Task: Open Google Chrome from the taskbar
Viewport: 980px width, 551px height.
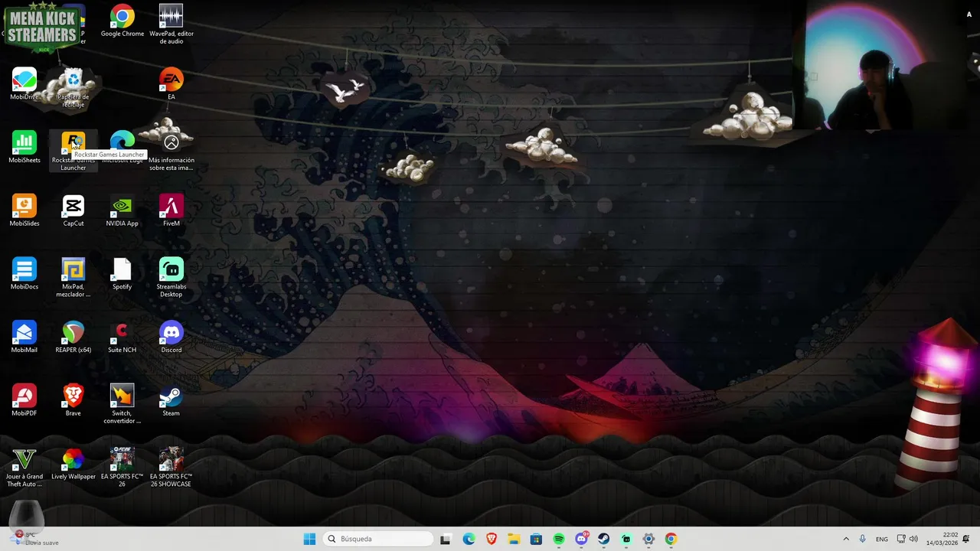Action: click(671, 539)
